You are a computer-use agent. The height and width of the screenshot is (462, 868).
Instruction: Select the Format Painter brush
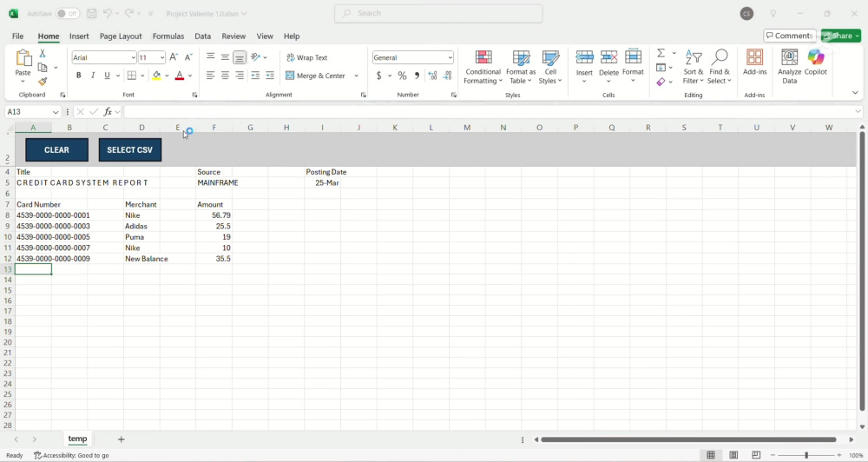click(42, 82)
